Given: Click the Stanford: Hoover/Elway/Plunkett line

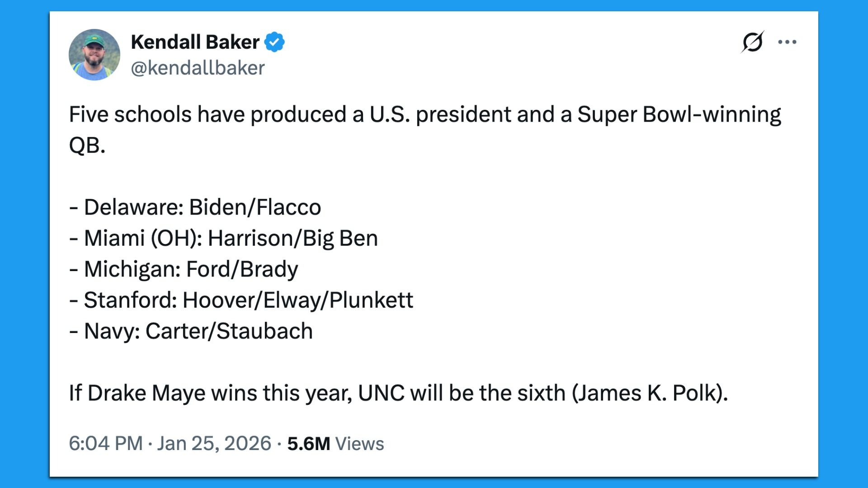Looking at the screenshot, I should tap(241, 300).
